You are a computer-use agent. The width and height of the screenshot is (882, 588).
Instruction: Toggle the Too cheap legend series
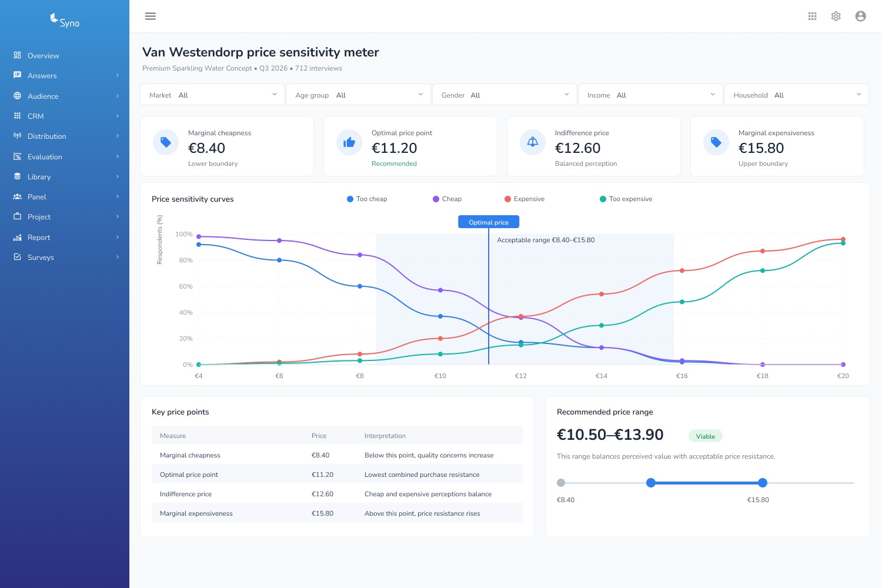coord(367,199)
